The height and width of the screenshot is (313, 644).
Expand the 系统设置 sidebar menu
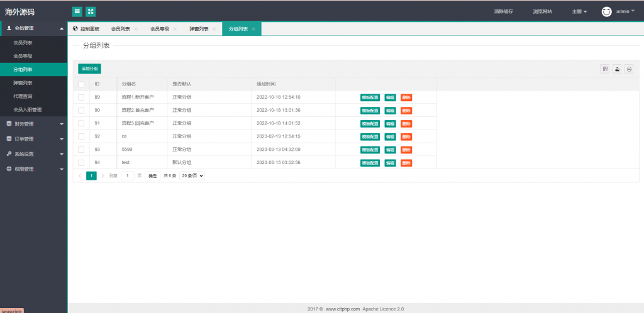[x=33, y=154]
